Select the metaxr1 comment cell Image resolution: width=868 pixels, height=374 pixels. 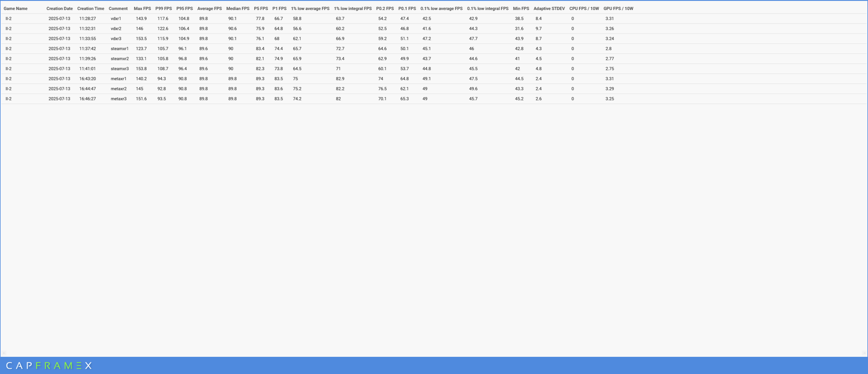pos(119,79)
